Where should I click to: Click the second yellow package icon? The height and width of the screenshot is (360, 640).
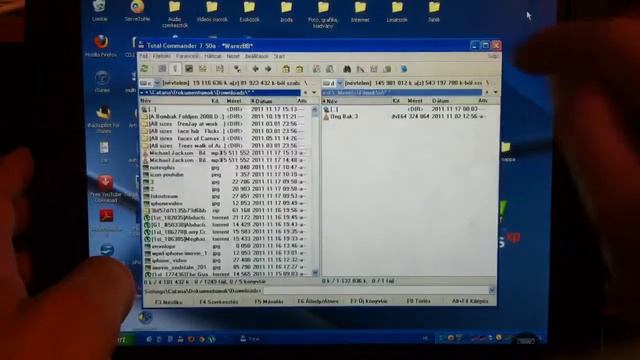point(300,69)
